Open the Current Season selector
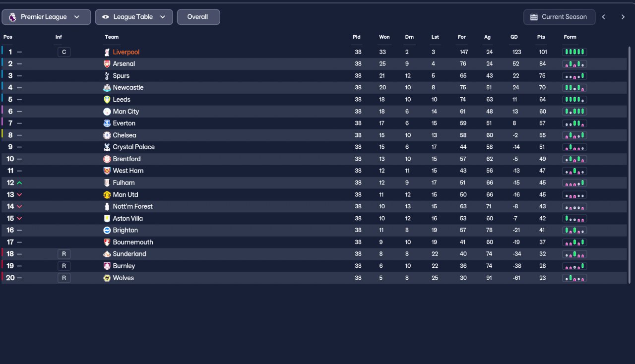 coord(559,17)
